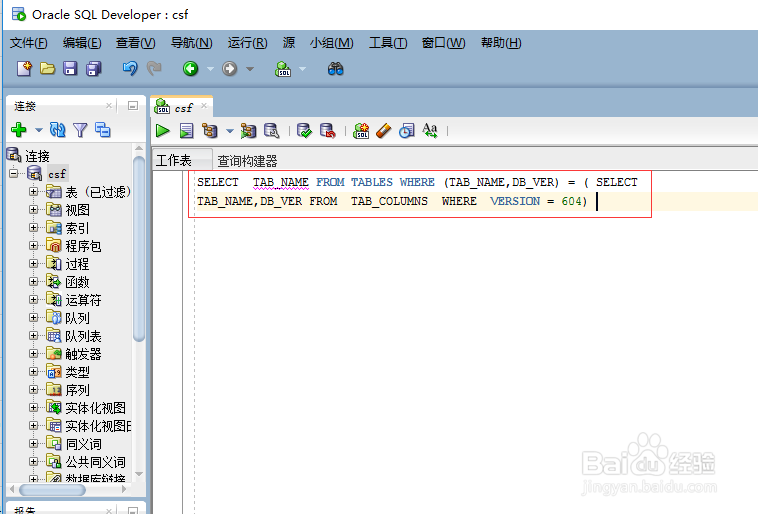Open dropdown next to SQL Worksheet toolbar icon

pos(303,69)
